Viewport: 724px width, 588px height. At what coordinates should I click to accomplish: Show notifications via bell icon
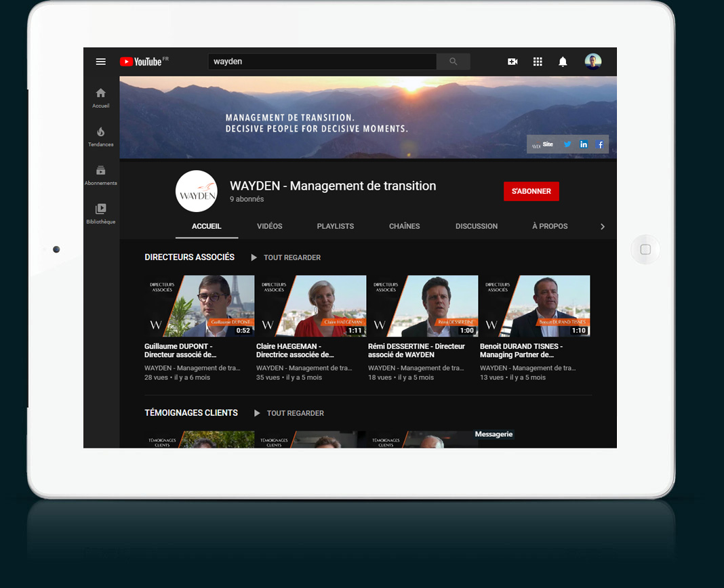click(x=563, y=62)
